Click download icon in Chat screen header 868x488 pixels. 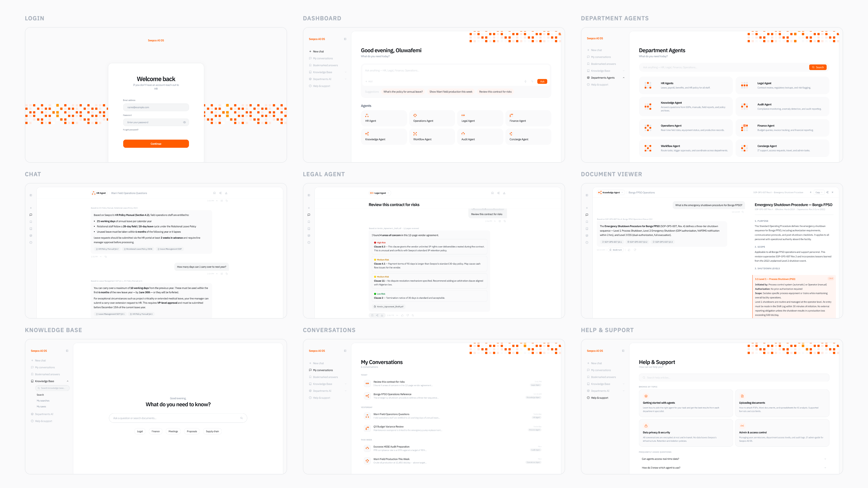[x=226, y=193]
